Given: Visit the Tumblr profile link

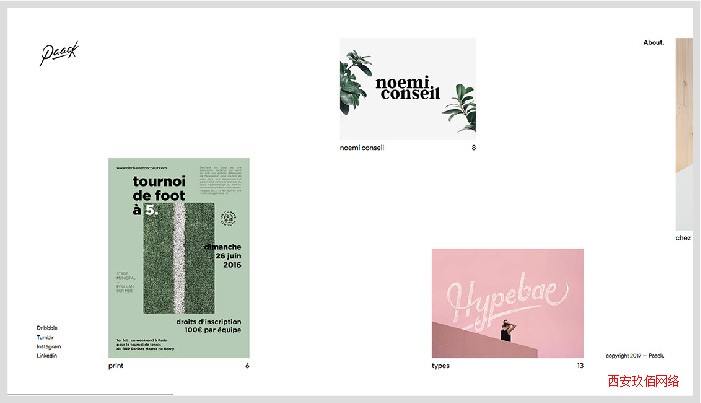Looking at the screenshot, I should (46, 337).
